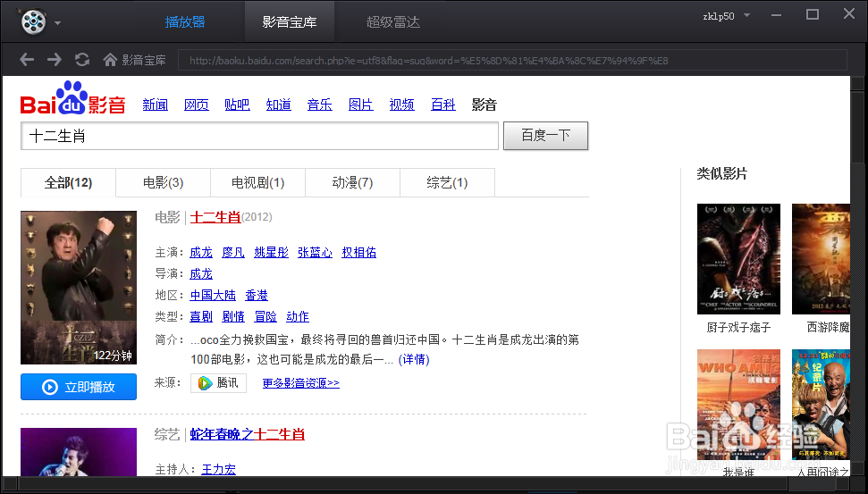Select the 腾讯 source button

tap(219, 383)
